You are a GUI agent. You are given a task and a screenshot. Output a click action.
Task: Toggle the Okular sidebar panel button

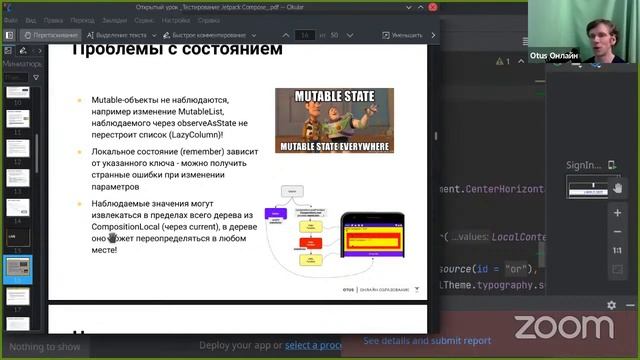[9, 36]
